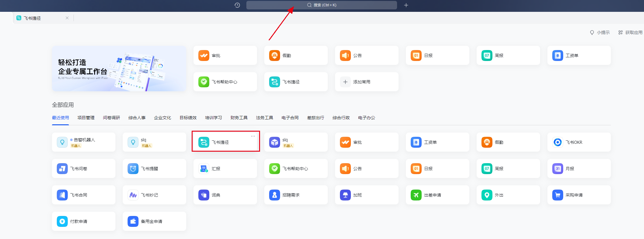Open the 轻松打造企业专属工作台 banner
Screen dimensions: 644x239
pos(119,69)
